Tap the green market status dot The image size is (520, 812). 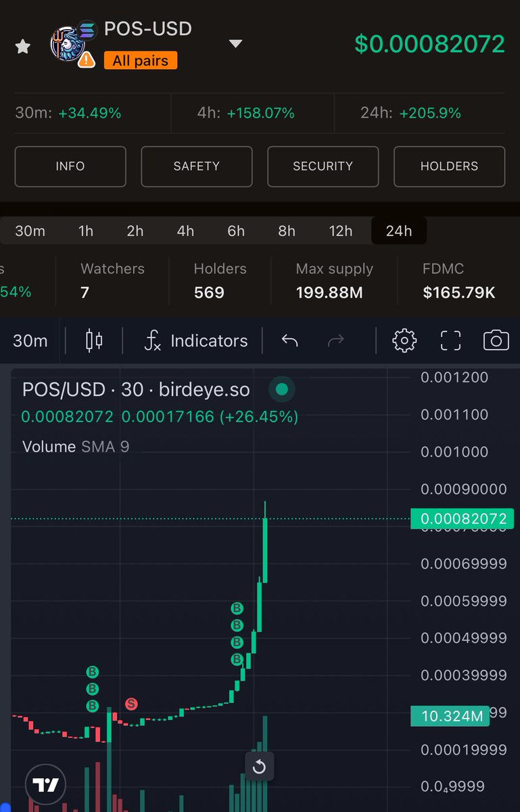283,389
